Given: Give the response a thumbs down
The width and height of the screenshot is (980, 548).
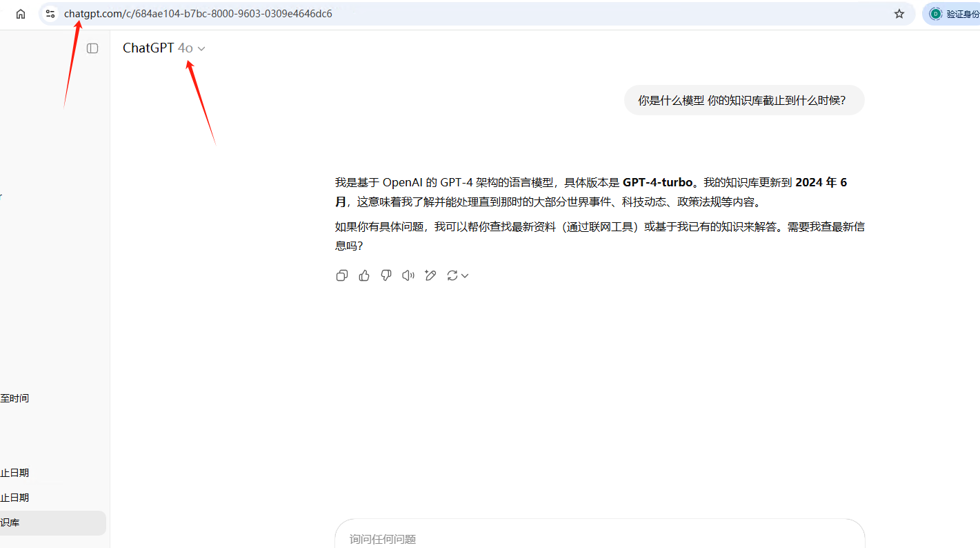Looking at the screenshot, I should [x=386, y=275].
